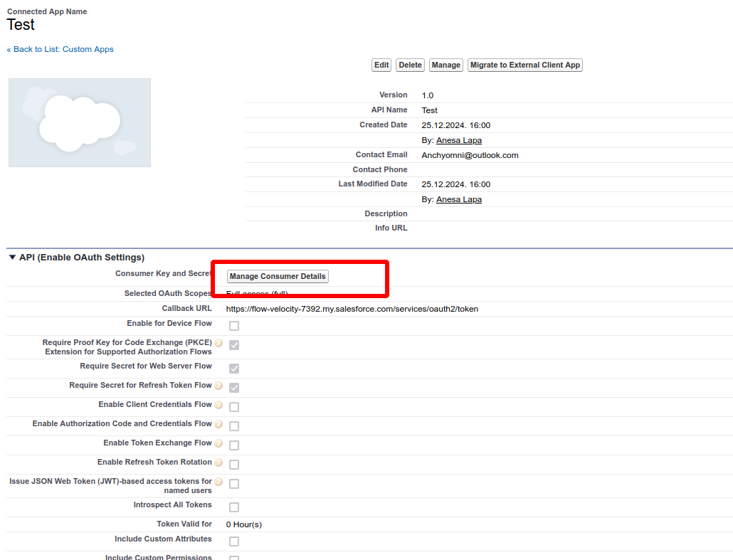Show help for Enable Refresh Token Rotation
733x560 pixels.
point(218,463)
